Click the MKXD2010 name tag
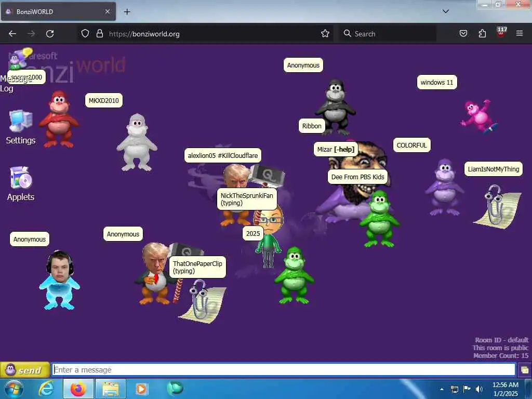 tap(104, 100)
